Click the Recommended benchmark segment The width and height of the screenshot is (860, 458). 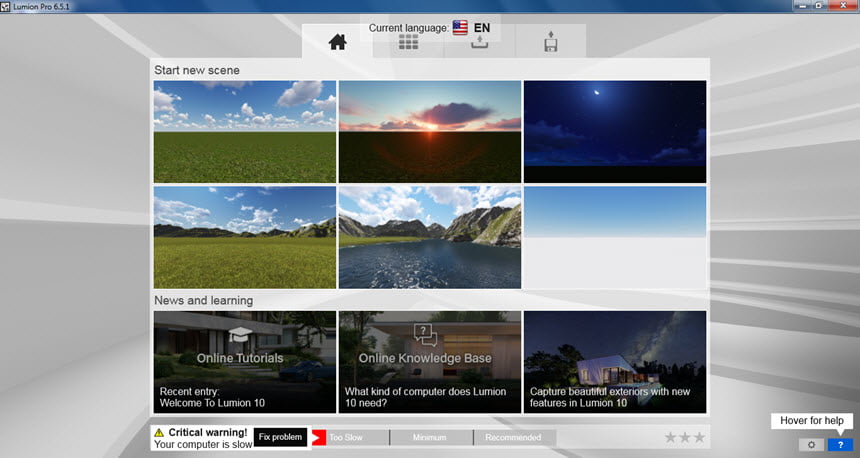coord(514,438)
